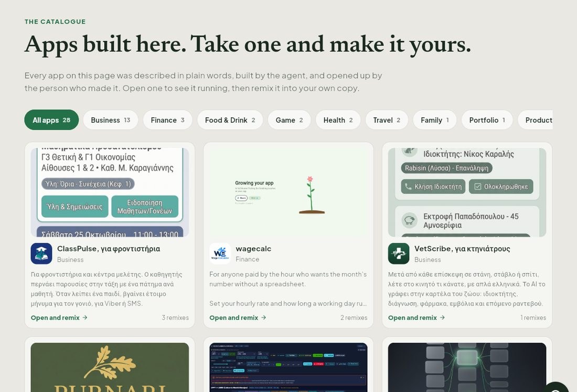Click the Finance label under wagecalc
The width and height of the screenshot is (577, 392).
247,259
